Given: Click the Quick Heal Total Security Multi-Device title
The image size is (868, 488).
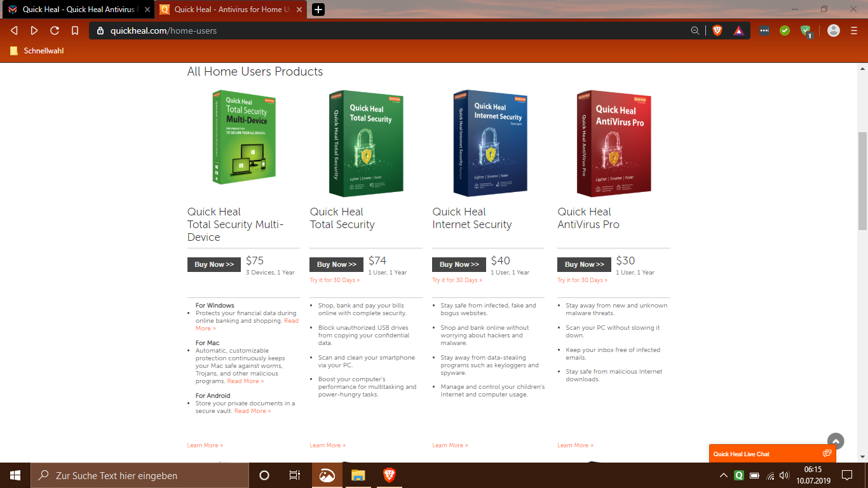Looking at the screenshot, I should (x=236, y=224).
